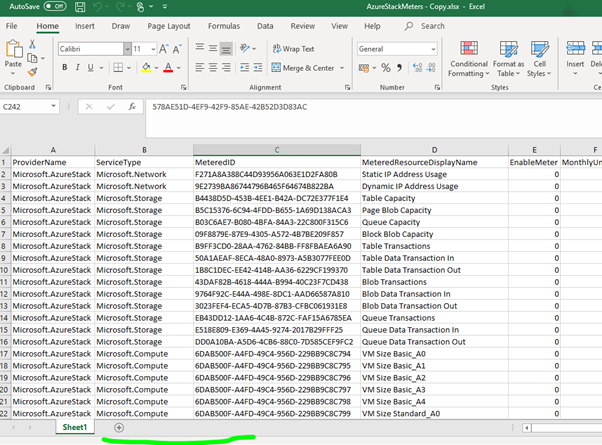602x445 pixels.
Task: Apply the red Font Color
Action: click(x=168, y=68)
